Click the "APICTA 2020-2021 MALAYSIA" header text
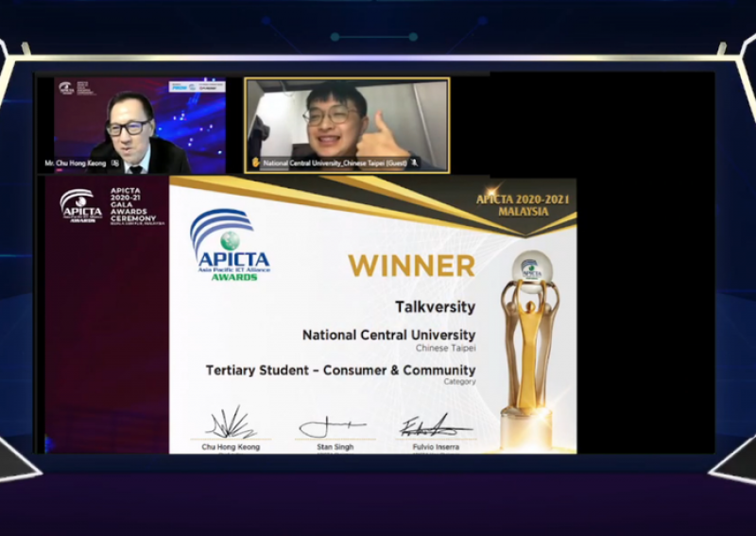This screenshot has width=756, height=536. 523,205
